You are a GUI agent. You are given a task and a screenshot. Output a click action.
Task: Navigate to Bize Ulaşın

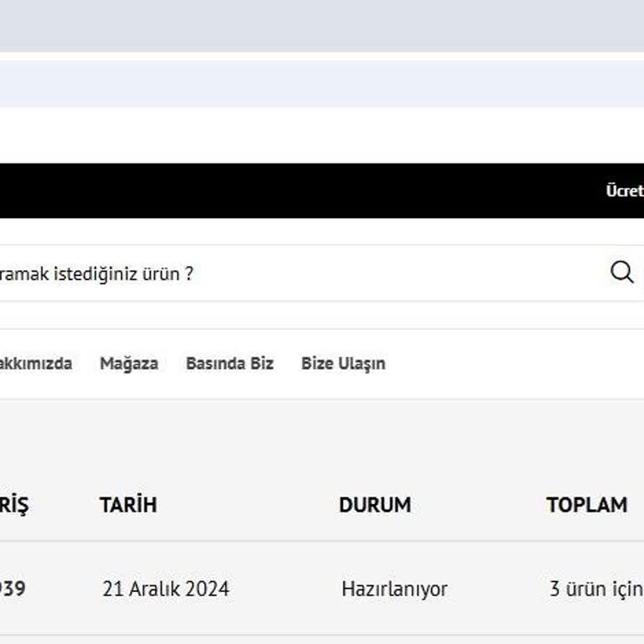[343, 364]
